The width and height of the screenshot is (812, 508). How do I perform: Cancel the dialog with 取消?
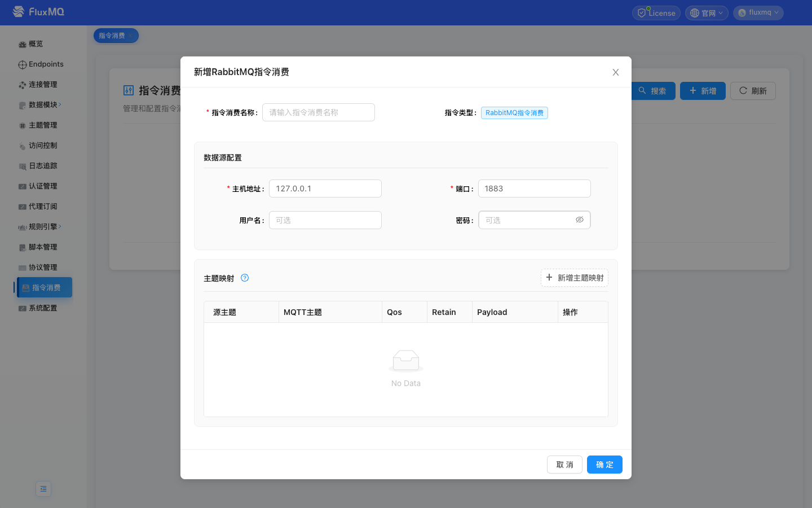(564, 465)
